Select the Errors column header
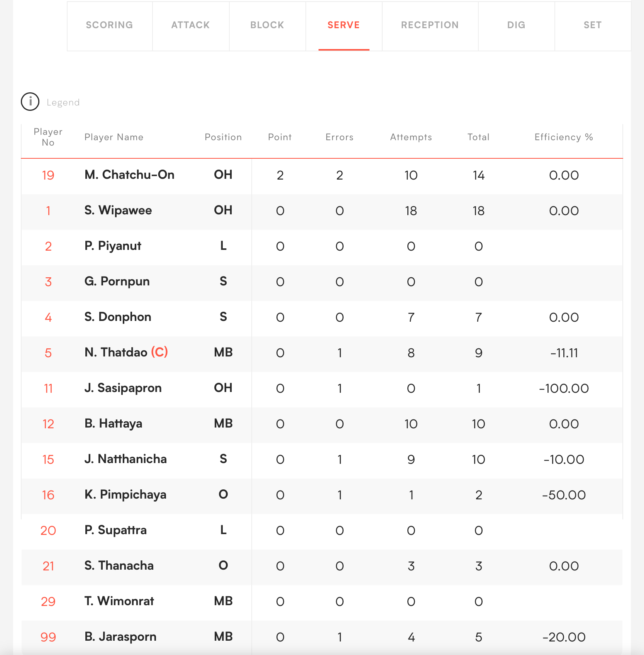Viewport: 644px width, 655px height. 339,137
